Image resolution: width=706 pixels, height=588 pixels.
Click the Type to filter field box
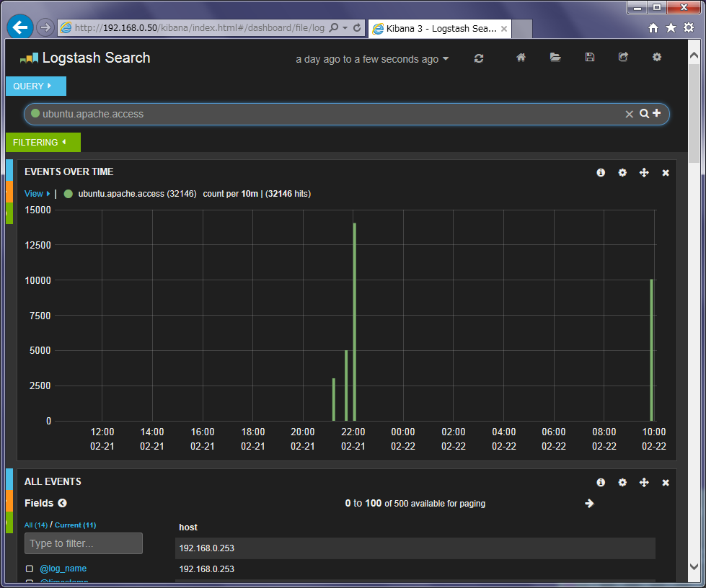tap(83, 543)
